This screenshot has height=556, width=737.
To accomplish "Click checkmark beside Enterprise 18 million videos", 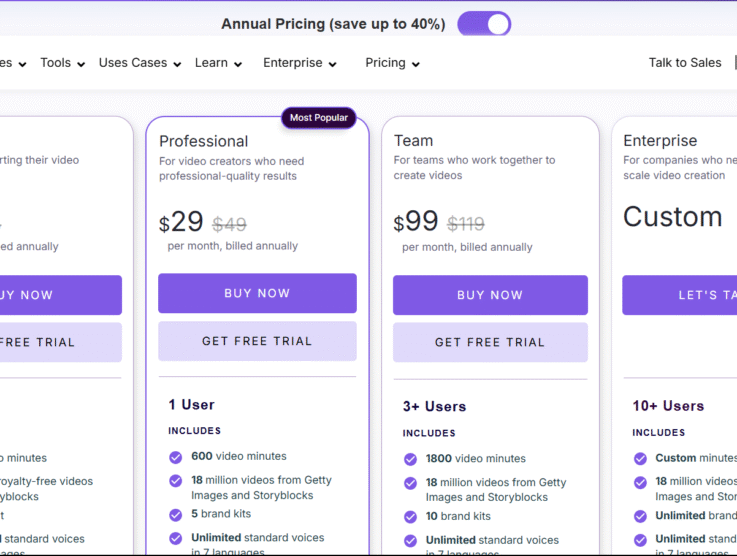I will [x=640, y=482].
